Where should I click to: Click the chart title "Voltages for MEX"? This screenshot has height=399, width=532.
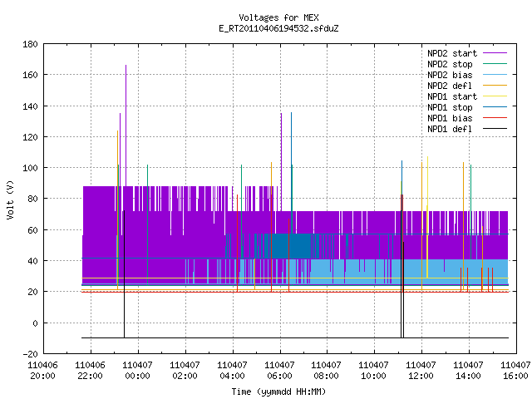click(x=278, y=17)
